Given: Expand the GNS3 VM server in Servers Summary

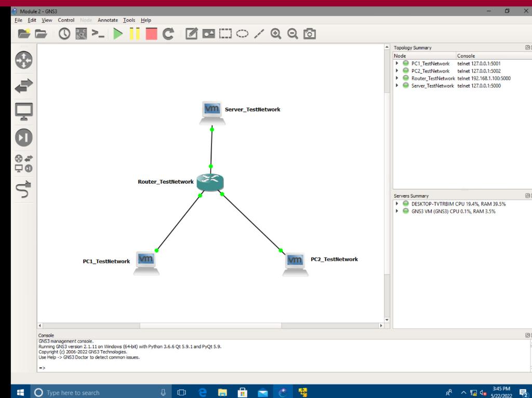Looking at the screenshot, I should coord(396,211).
